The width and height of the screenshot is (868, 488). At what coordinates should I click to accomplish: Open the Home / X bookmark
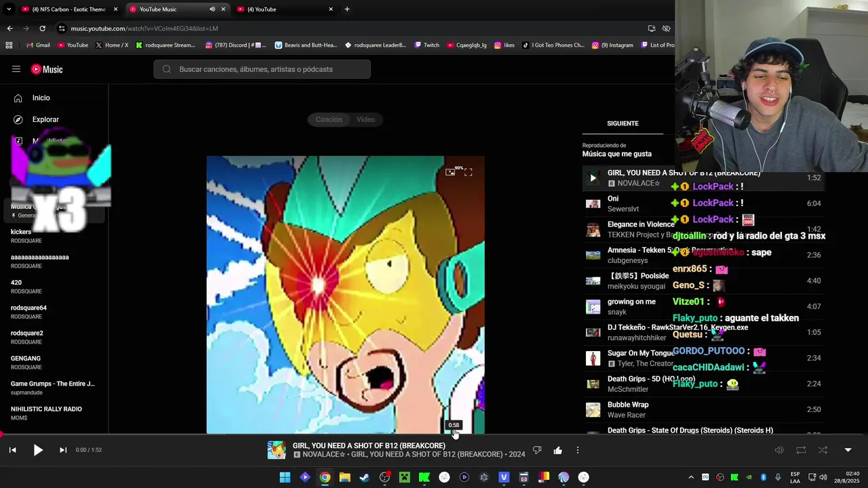pos(112,45)
